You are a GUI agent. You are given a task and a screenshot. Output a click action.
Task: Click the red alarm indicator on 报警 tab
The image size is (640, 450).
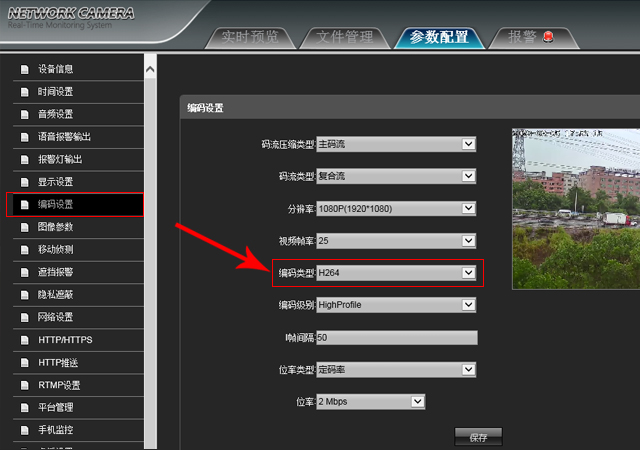tap(547, 38)
